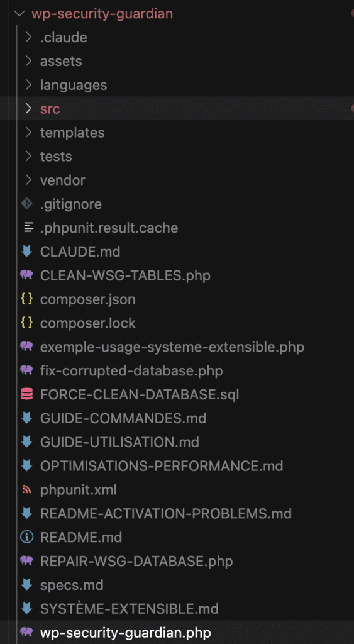This screenshot has width=354, height=644.
Task: Open OPTIMISATIONS-PERFORMANCE.md file
Action: click(177, 466)
